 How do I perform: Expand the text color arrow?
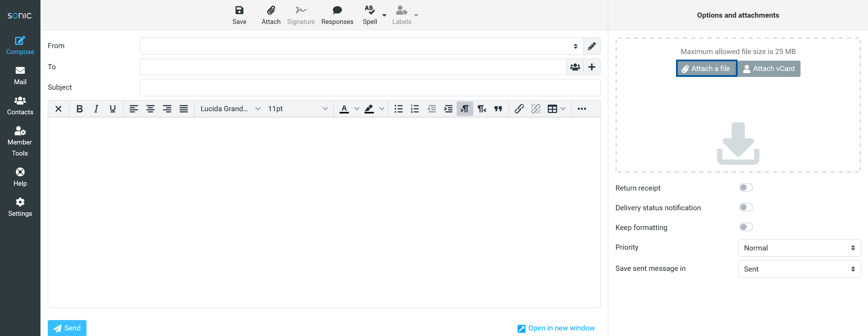(x=357, y=109)
